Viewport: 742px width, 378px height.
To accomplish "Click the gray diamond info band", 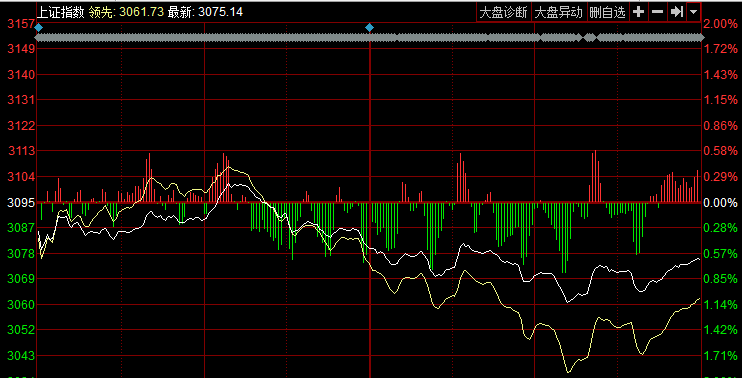I will point(369,37).
